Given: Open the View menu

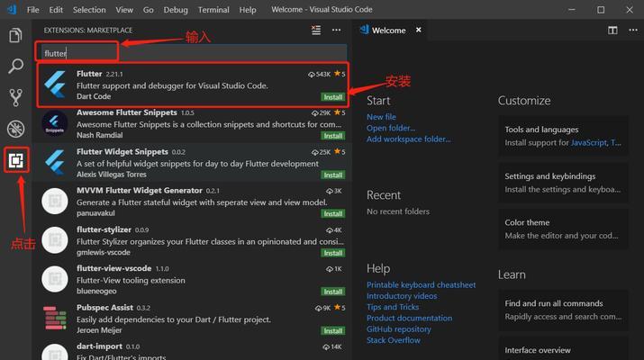Looking at the screenshot, I should coord(124,9).
